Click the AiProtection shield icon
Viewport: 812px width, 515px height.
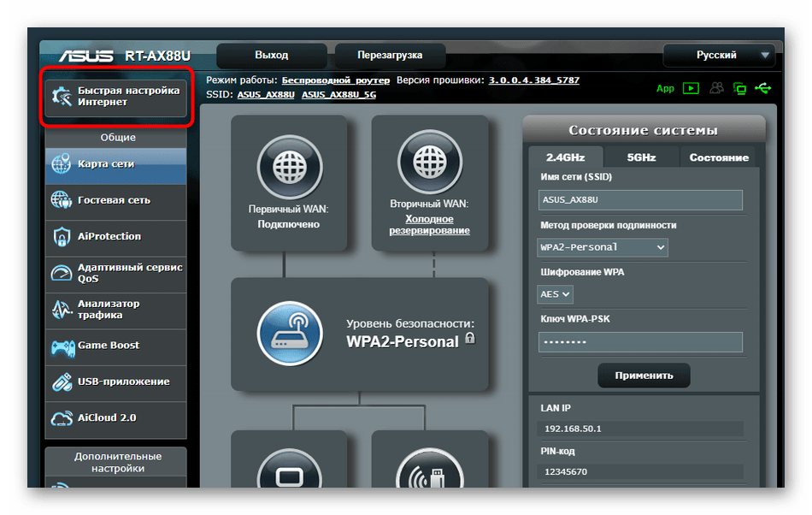pos(62,237)
